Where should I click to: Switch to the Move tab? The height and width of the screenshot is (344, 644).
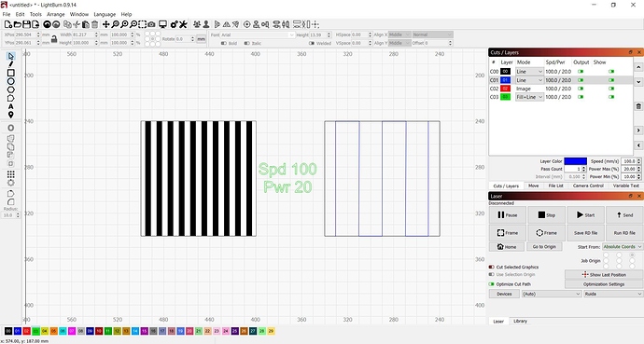[x=534, y=186]
